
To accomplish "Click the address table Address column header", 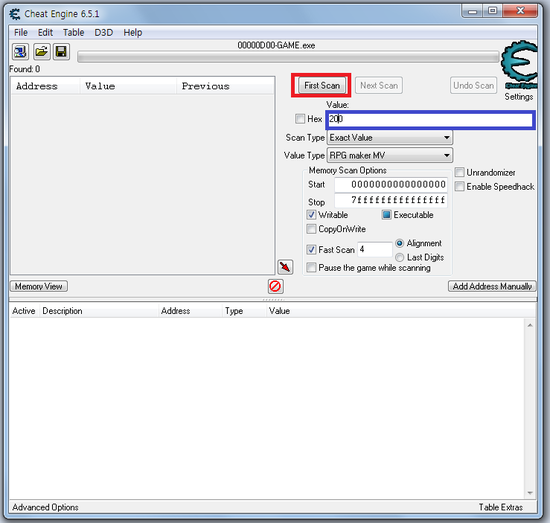I will click(190, 311).
